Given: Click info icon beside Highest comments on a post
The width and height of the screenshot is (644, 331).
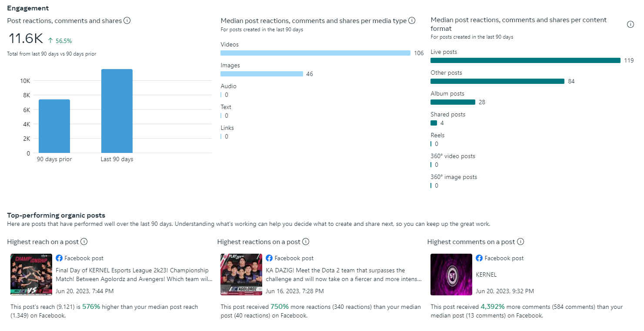Looking at the screenshot, I should (x=520, y=242).
